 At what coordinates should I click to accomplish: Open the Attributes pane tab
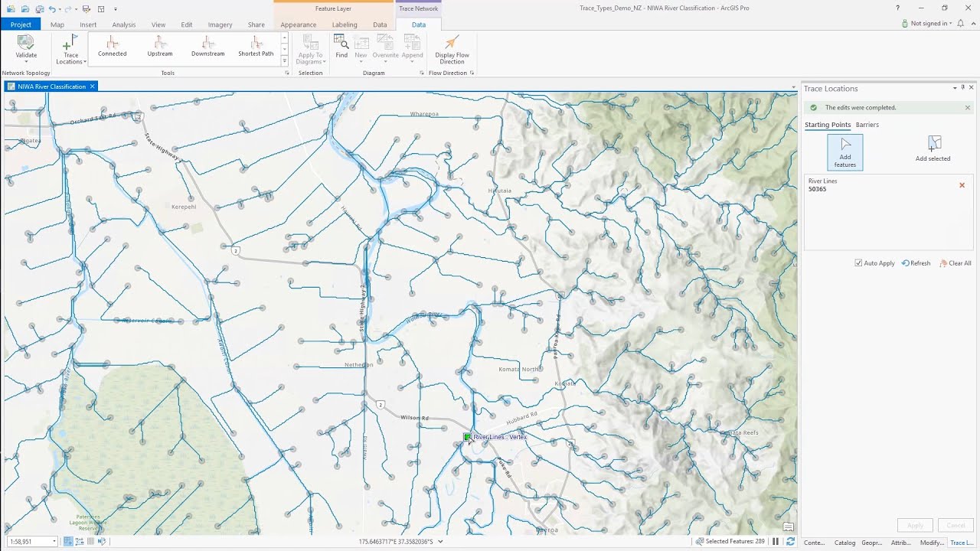coord(901,543)
